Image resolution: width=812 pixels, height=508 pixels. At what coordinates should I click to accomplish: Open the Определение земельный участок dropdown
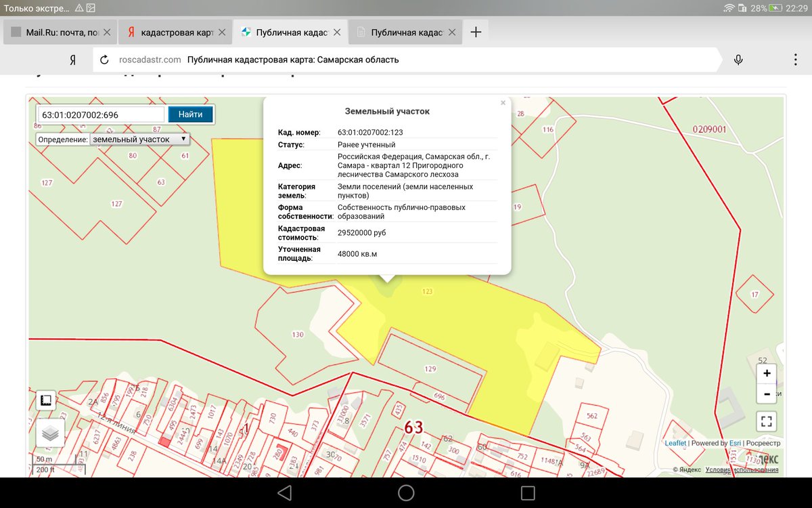coord(139,139)
